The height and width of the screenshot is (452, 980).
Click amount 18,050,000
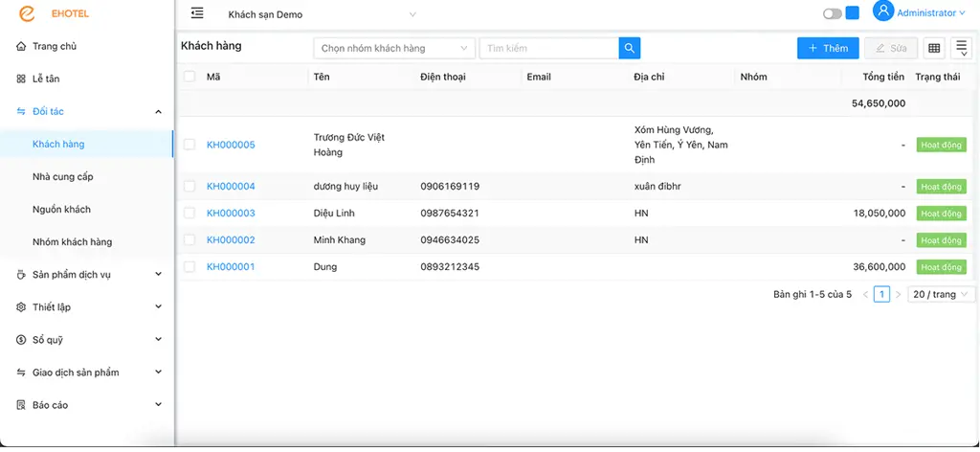tap(880, 214)
